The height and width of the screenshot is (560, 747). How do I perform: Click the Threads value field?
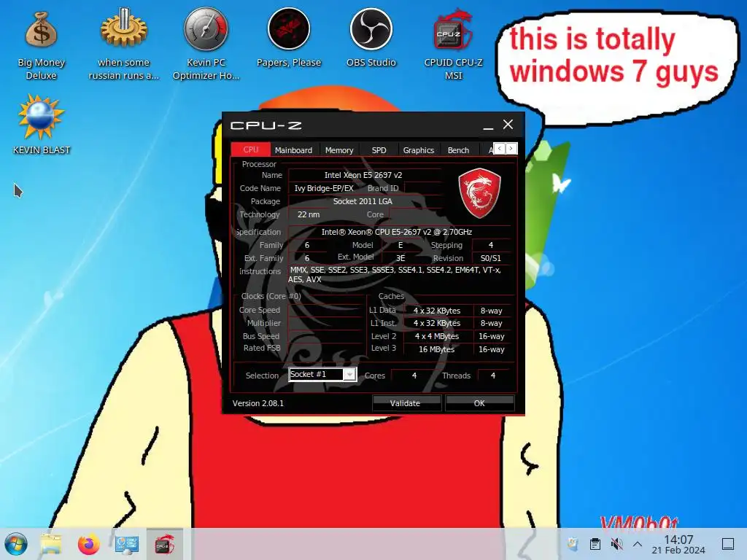pos(493,376)
